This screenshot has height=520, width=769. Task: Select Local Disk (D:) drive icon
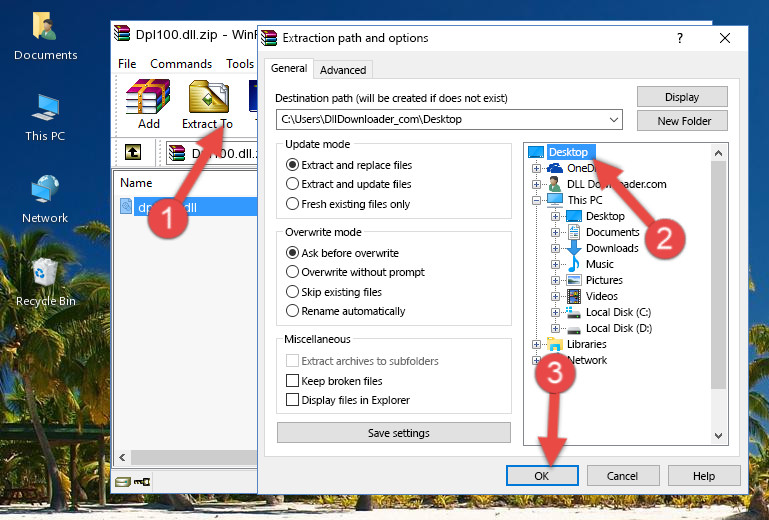(574, 328)
